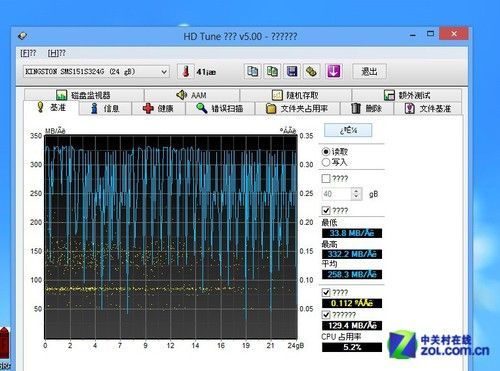Toggle the transfer rate checkbox above 最低

[x=326, y=211]
